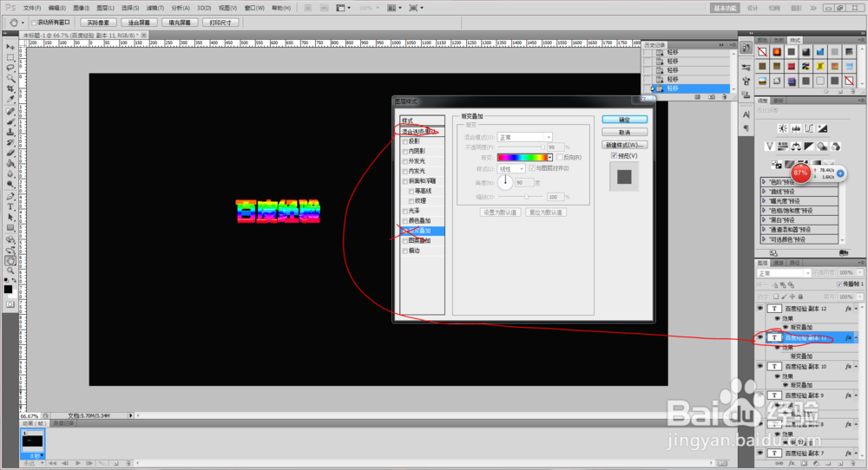Hide the 百度经验 副本 10 layer
The width and height of the screenshot is (868, 470).
(760, 366)
